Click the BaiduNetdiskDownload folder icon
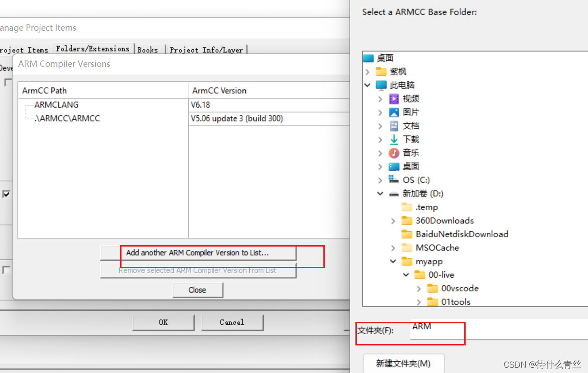588x373 pixels. (x=407, y=234)
